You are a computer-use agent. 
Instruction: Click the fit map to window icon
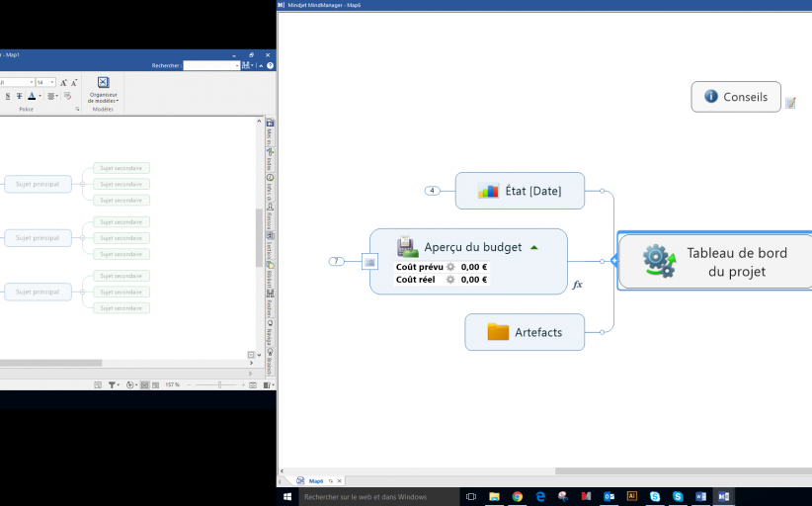[x=252, y=384]
